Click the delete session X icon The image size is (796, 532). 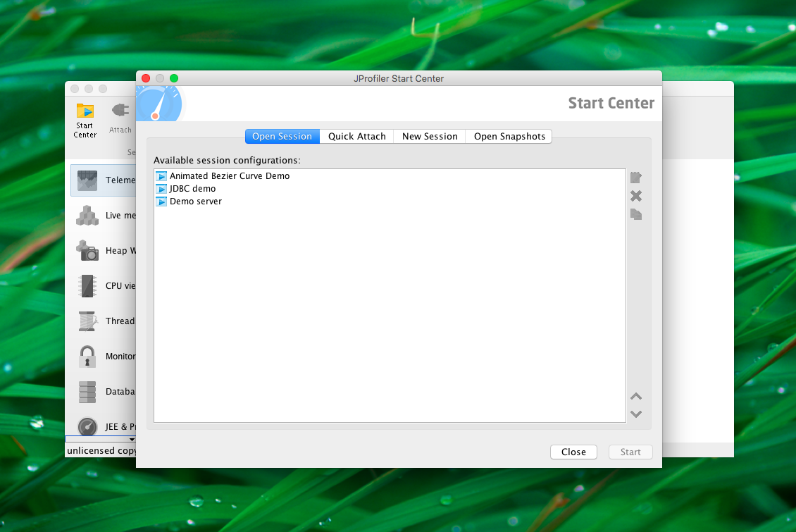(x=636, y=196)
